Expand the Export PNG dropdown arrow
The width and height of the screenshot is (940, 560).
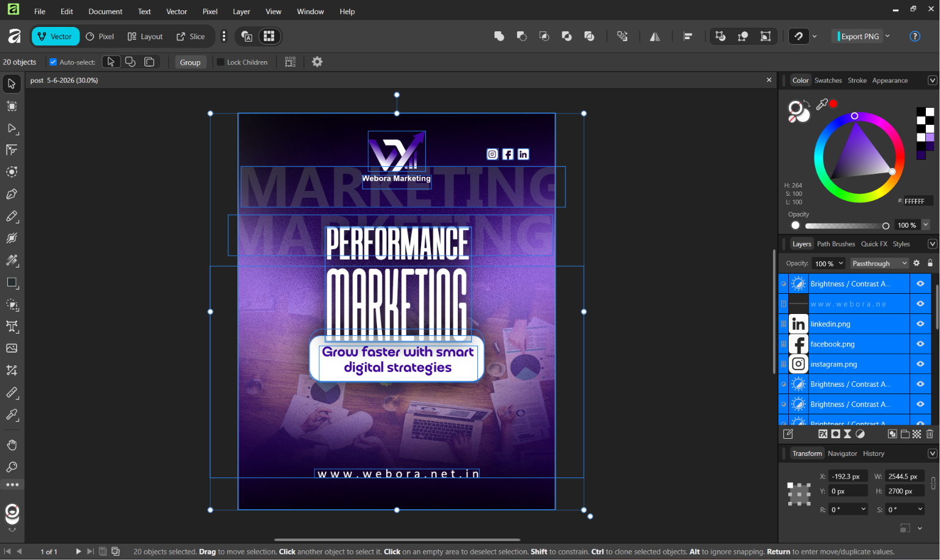pyautogui.click(x=887, y=36)
